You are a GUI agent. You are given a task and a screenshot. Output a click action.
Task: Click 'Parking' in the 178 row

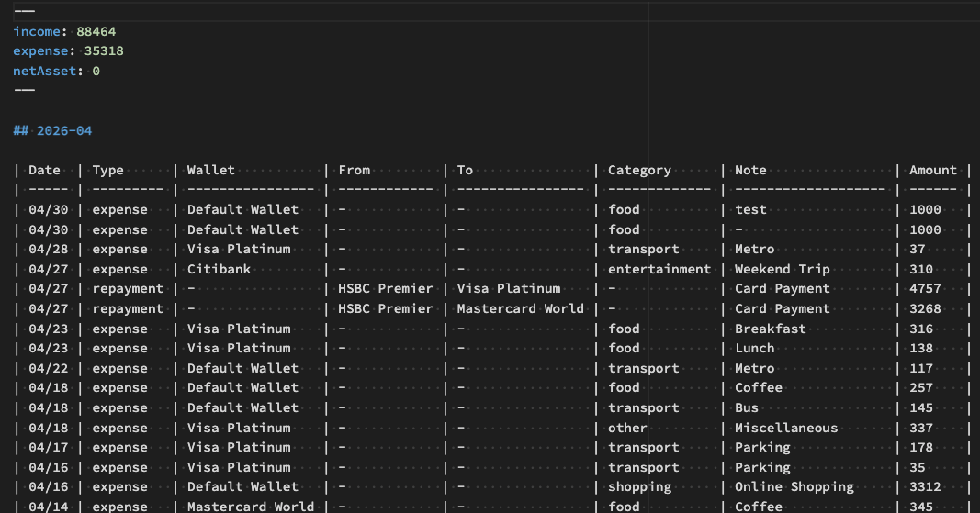tap(762, 448)
